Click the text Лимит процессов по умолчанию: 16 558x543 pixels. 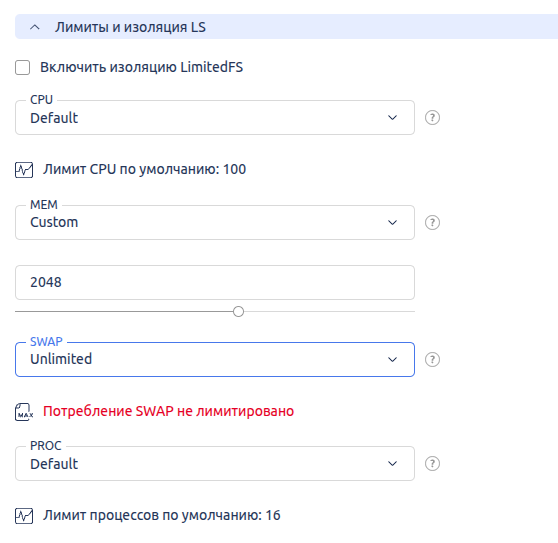162,515
